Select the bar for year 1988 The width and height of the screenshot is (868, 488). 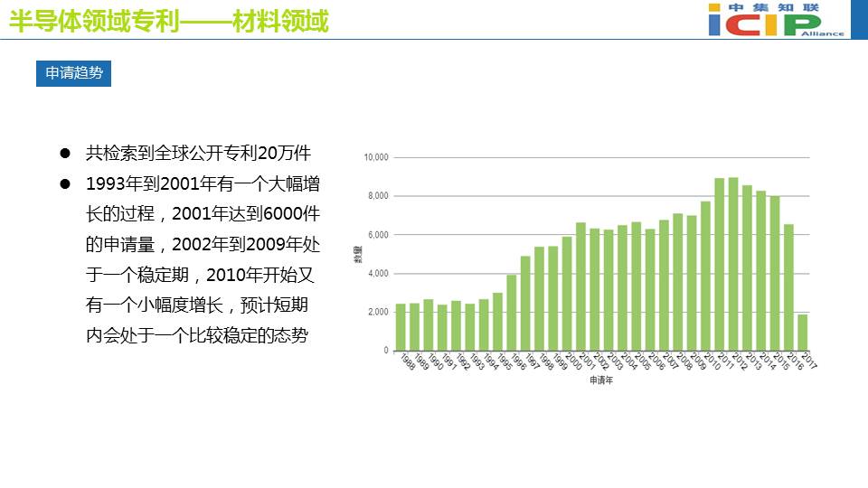[x=401, y=327]
